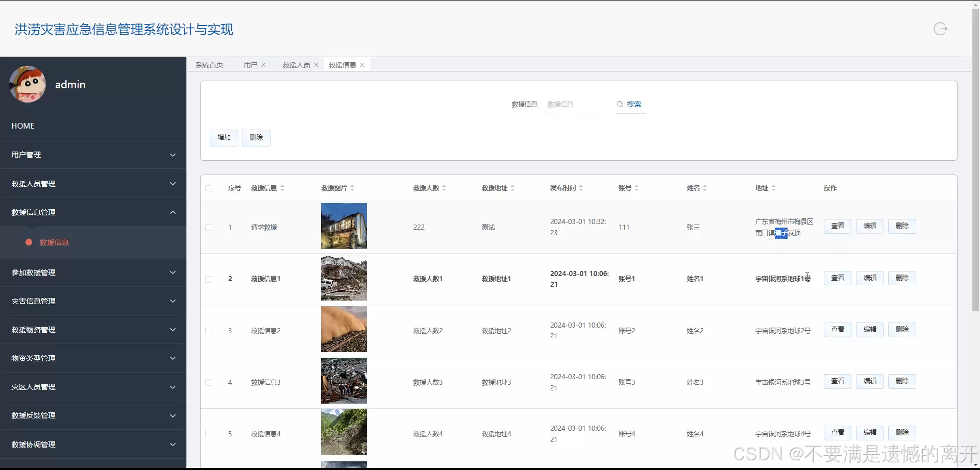The height and width of the screenshot is (470, 980).
Task: Delete the 救援信息3 record
Action: click(902, 381)
